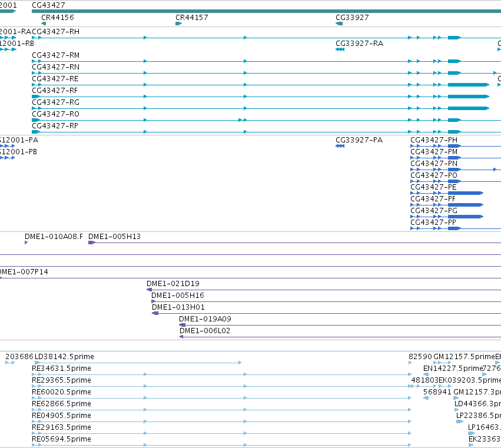The width and height of the screenshot is (501, 448).
Task: Select protein CG43427-PE label
Action: pyautogui.click(x=433, y=187)
